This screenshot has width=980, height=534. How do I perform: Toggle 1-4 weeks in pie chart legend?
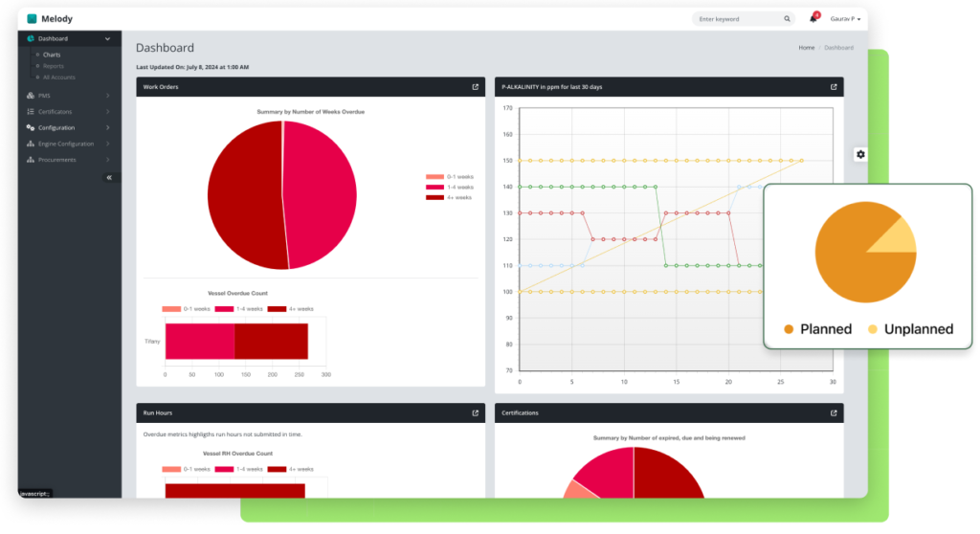tap(450, 187)
